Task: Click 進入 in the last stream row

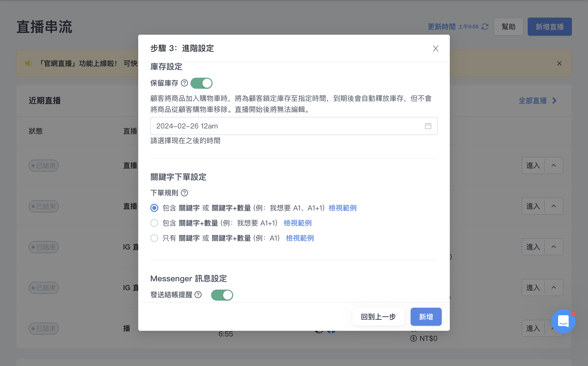Action: coord(533,328)
